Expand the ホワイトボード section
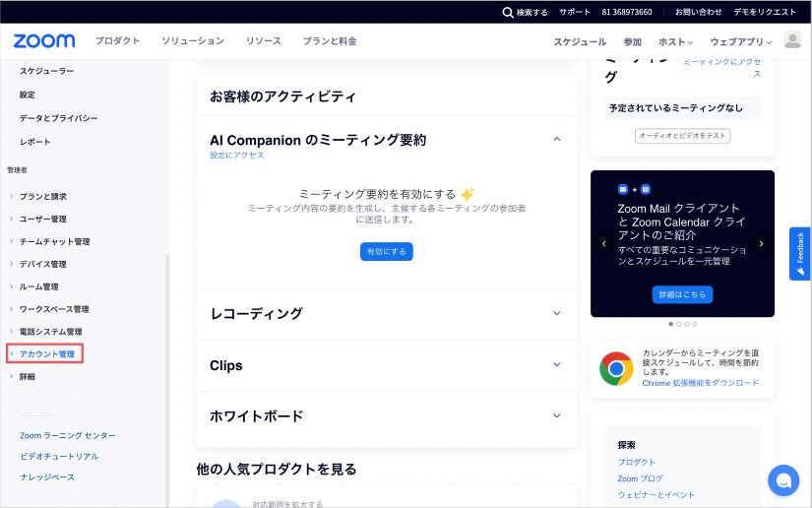 click(x=556, y=415)
